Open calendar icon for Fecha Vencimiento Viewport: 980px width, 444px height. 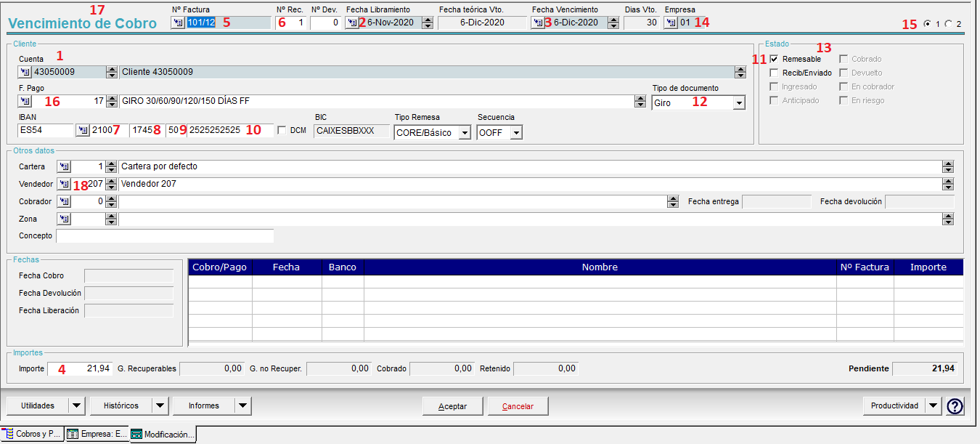[538, 23]
